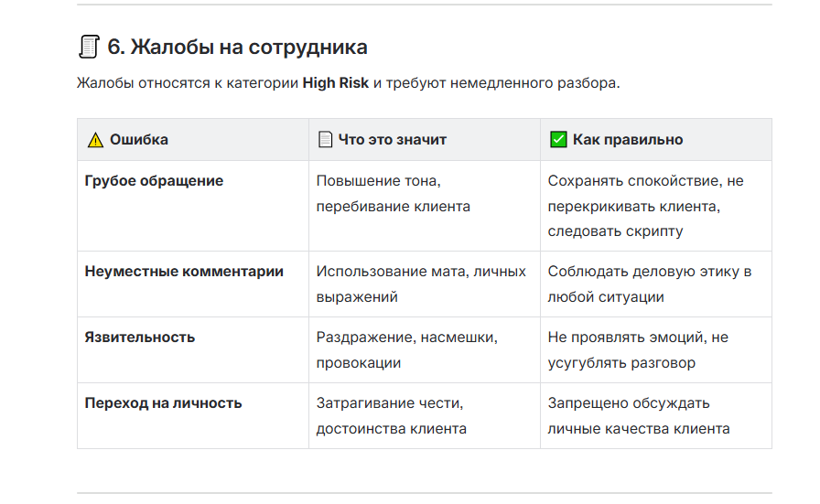Click the "Язвительность" row label
This screenshot has height=504, width=820.
point(140,338)
